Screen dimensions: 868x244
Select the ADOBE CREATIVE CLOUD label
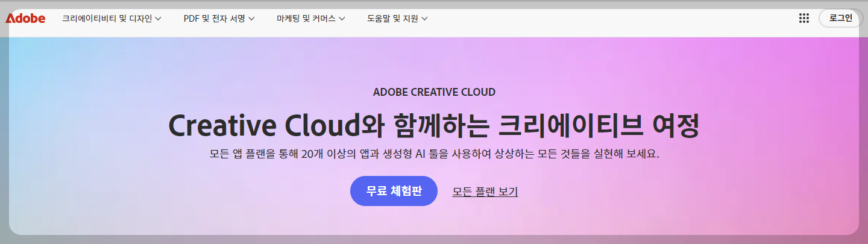[x=434, y=92]
